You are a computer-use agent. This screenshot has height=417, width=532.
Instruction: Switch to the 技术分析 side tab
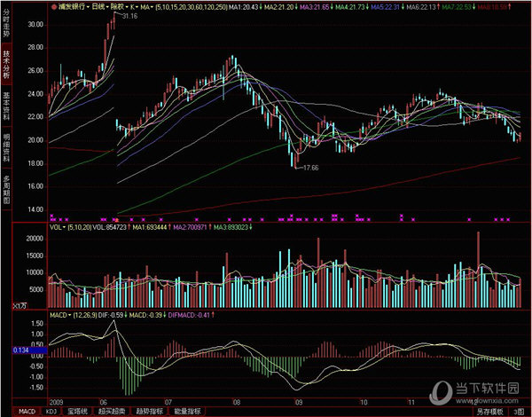[6, 64]
